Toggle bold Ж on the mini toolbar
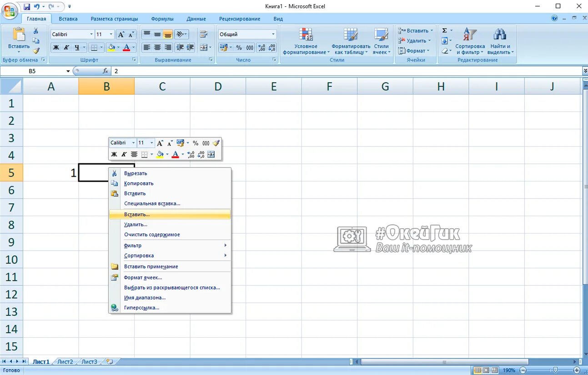 tap(114, 155)
